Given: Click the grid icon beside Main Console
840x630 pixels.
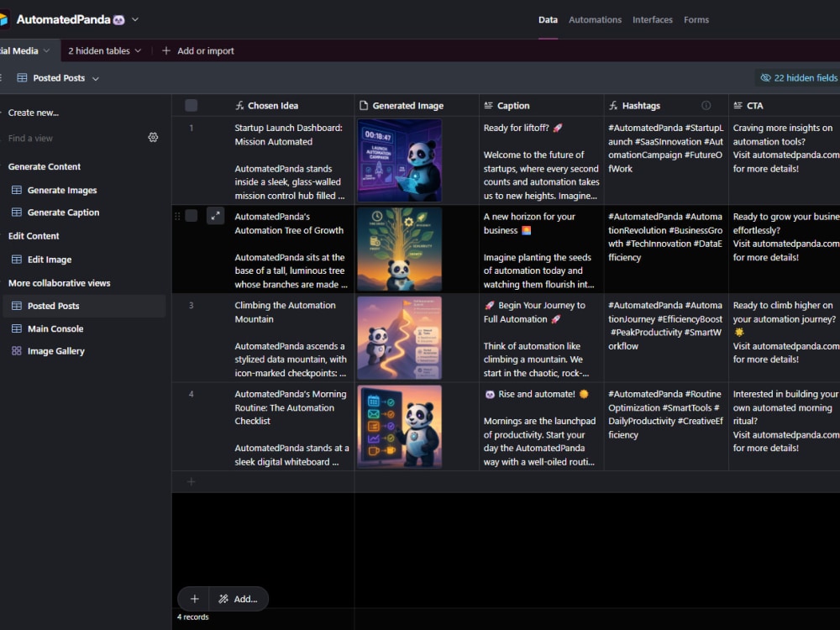Looking at the screenshot, I should coord(17,328).
